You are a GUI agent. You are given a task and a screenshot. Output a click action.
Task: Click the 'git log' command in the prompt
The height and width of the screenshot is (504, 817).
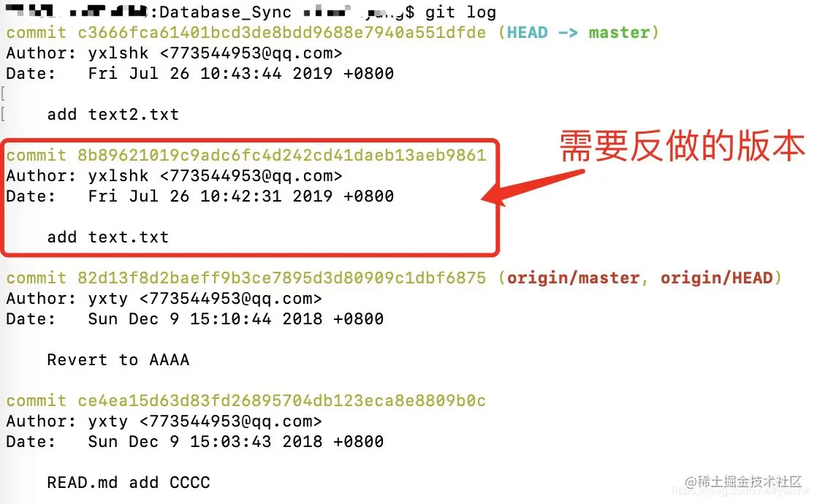coord(460,12)
